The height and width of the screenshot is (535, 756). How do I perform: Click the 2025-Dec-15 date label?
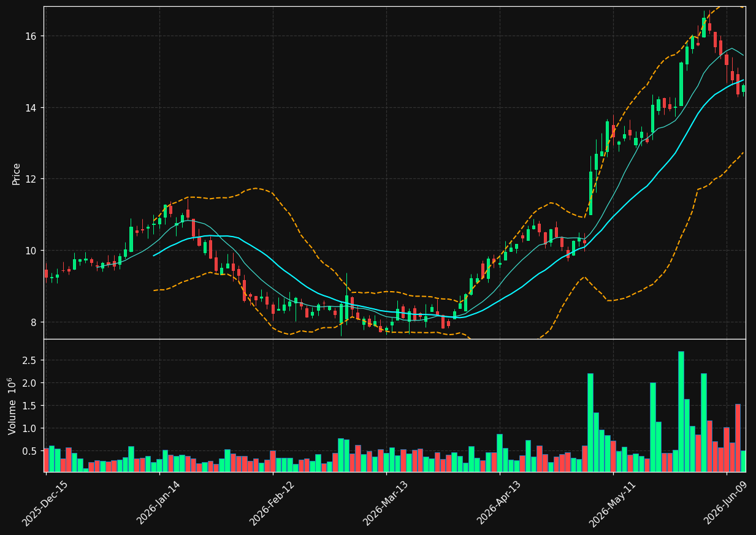coord(45,503)
